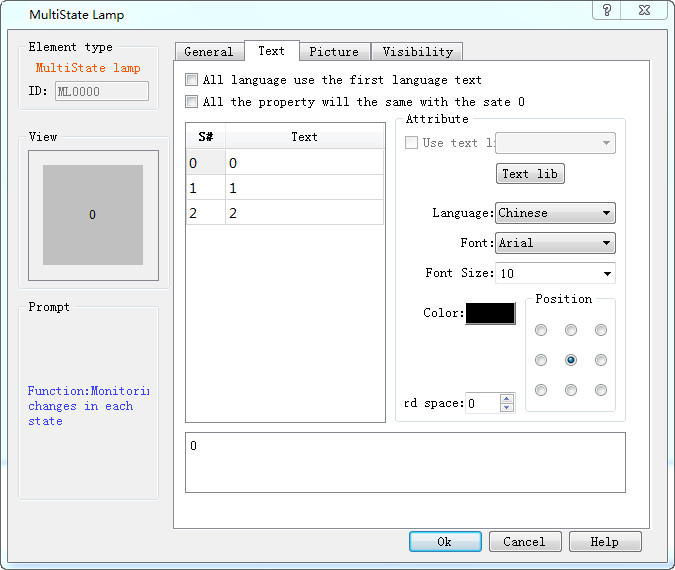The height and width of the screenshot is (570, 675).
Task: Select top-left Position radio button
Action: (541, 330)
